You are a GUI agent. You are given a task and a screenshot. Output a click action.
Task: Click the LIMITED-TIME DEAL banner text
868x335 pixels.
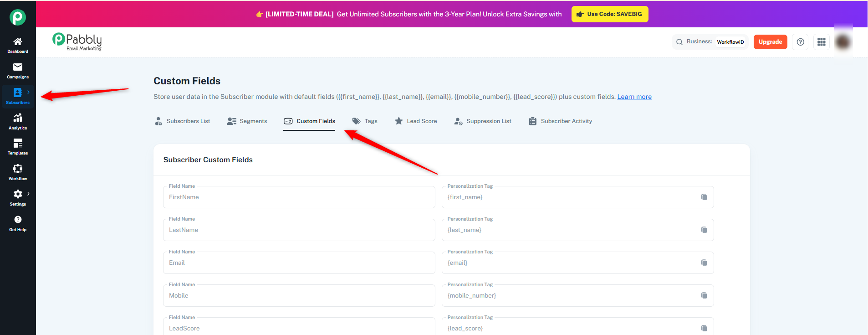(300, 14)
